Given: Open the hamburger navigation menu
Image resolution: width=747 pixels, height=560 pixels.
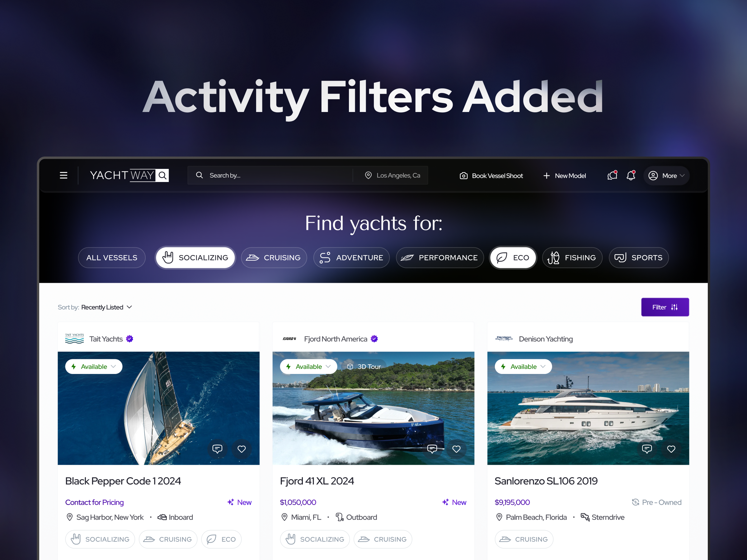Looking at the screenshot, I should 63,175.
